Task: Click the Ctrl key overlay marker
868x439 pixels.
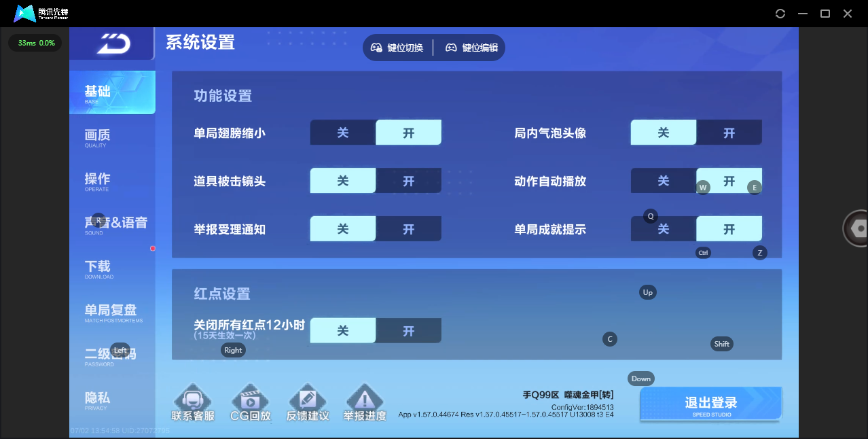Action: (x=703, y=253)
